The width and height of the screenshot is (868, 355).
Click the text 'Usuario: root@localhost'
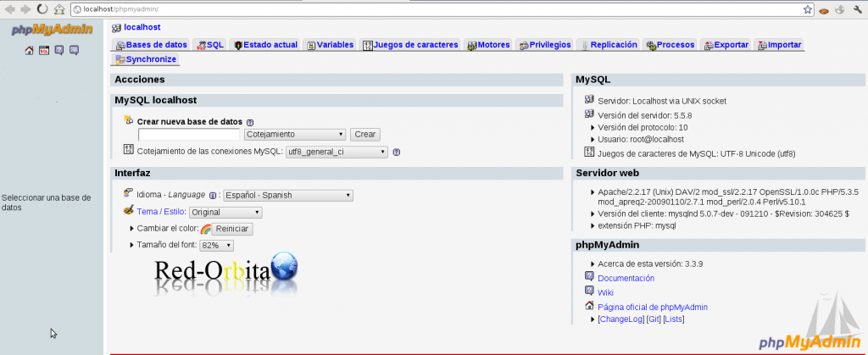tap(641, 139)
